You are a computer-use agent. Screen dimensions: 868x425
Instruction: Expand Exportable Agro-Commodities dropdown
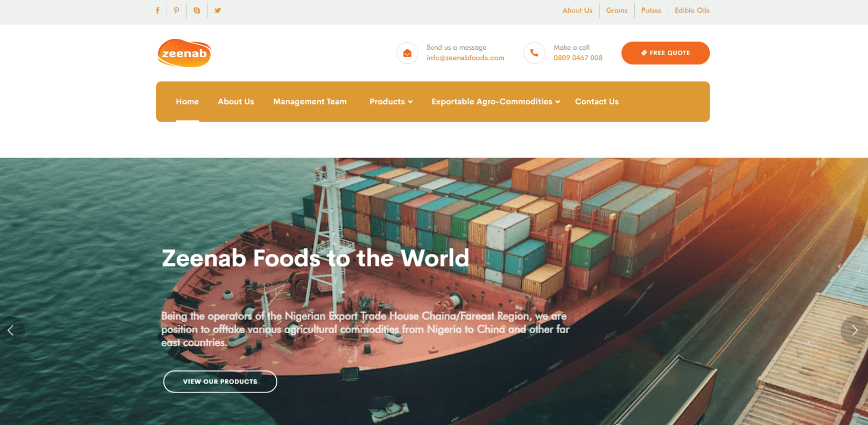[x=496, y=102]
